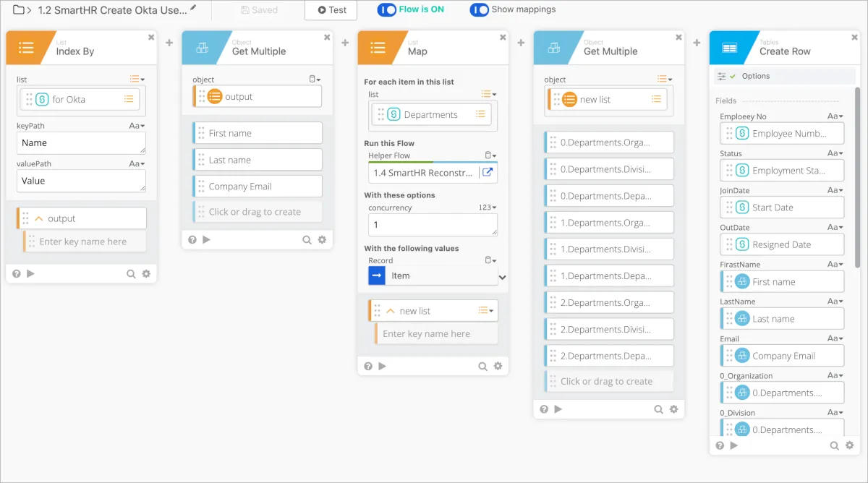Click the Saved button
Screen dimensions: 868x483
259,10
